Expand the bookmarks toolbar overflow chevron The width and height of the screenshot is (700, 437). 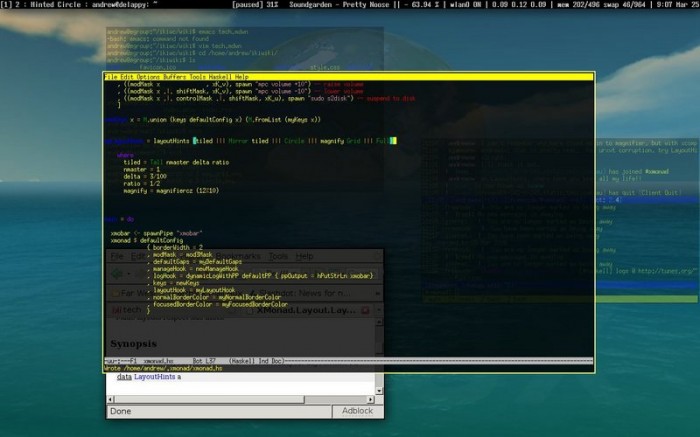378,293
